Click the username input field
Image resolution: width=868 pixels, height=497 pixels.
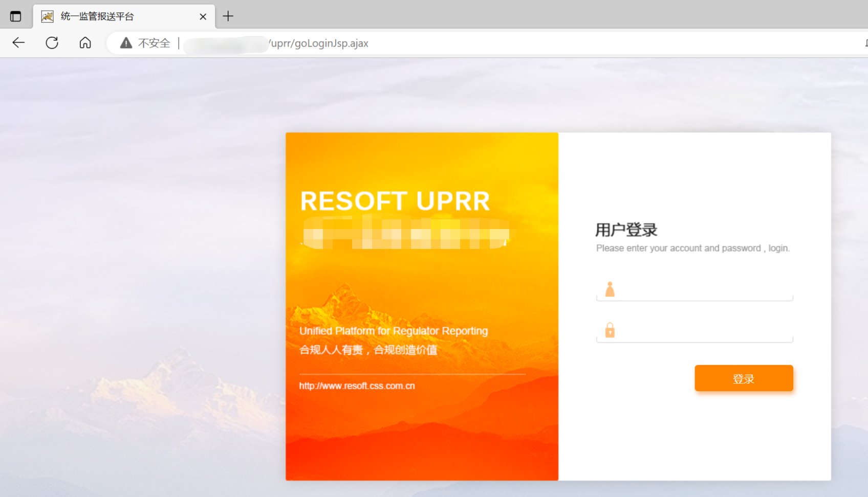coord(695,290)
